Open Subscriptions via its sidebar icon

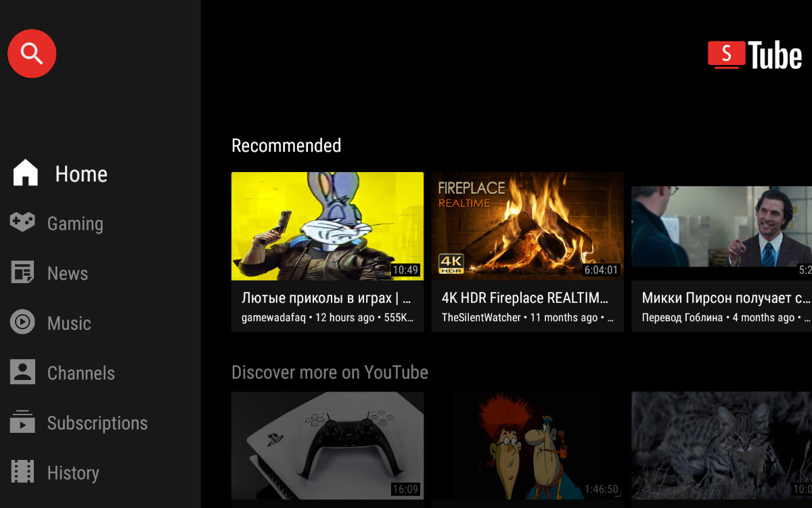(x=22, y=423)
